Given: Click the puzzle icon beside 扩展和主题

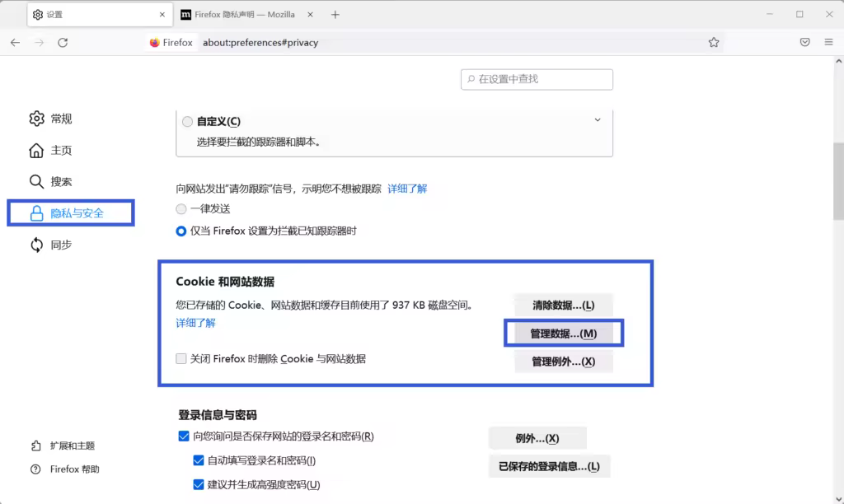Looking at the screenshot, I should tap(35, 446).
